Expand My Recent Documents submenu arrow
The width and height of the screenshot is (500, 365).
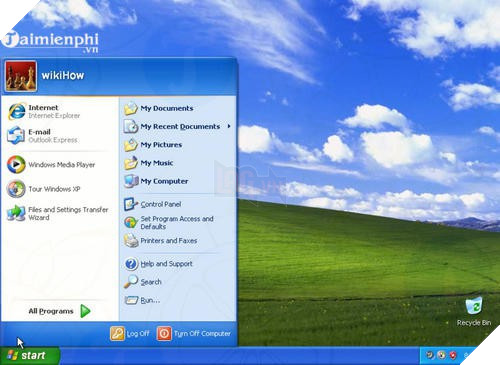pos(229,126)
